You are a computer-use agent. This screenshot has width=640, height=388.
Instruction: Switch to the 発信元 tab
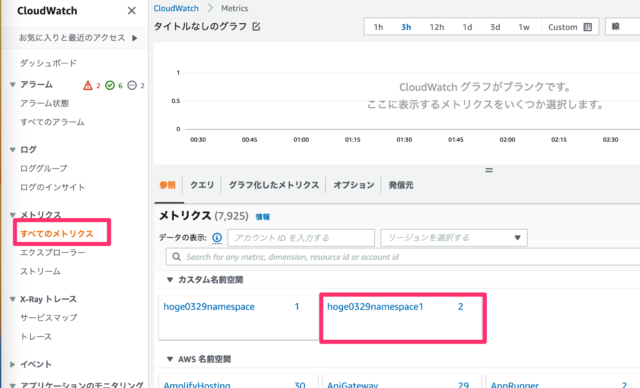(401, 185)
